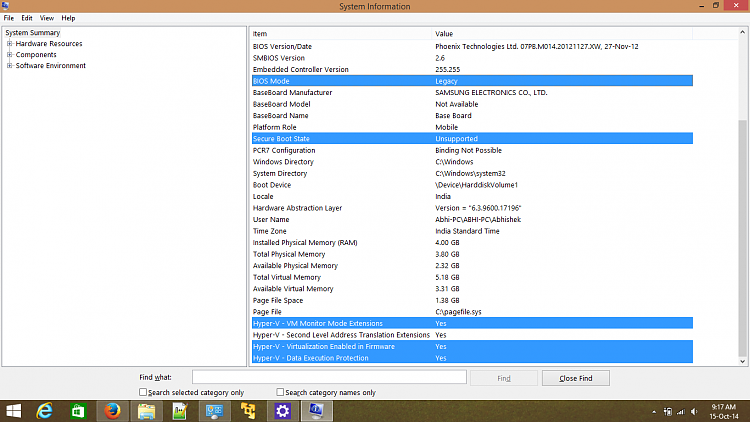Enable Search category names only checkbox
The image size is (750, 422).
tap(280, 392)
